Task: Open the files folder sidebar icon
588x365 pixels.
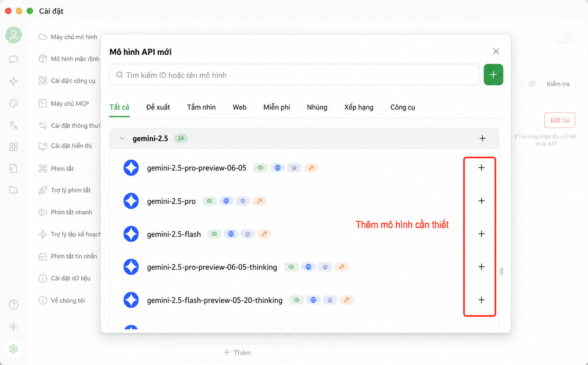Action: coord(14,190)
